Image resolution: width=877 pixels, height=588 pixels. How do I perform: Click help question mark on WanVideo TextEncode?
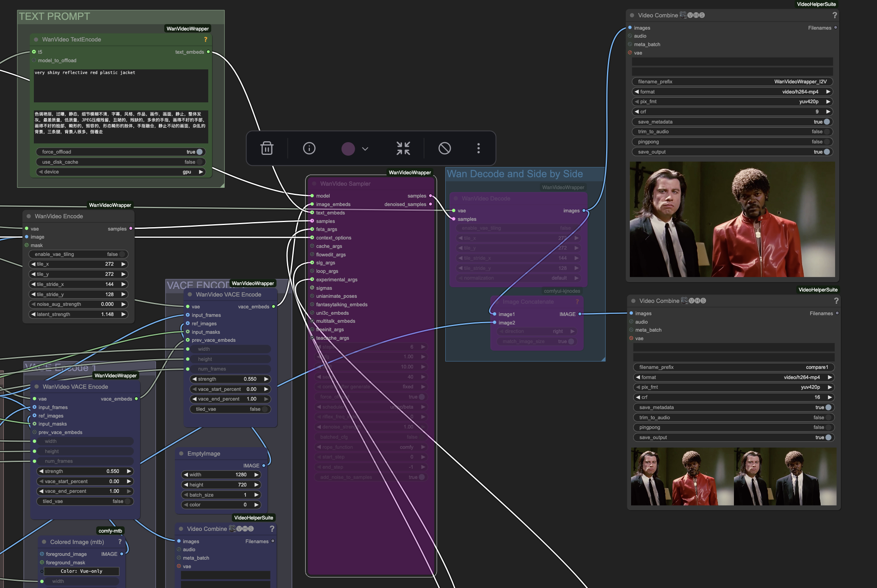[206, 39]
